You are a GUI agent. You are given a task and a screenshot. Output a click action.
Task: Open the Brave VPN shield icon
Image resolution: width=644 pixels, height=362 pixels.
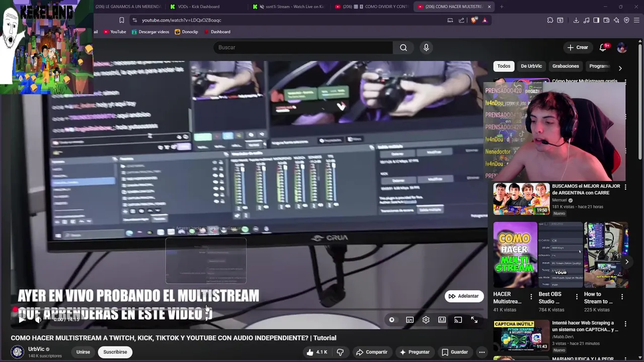(x=626, y=20)
